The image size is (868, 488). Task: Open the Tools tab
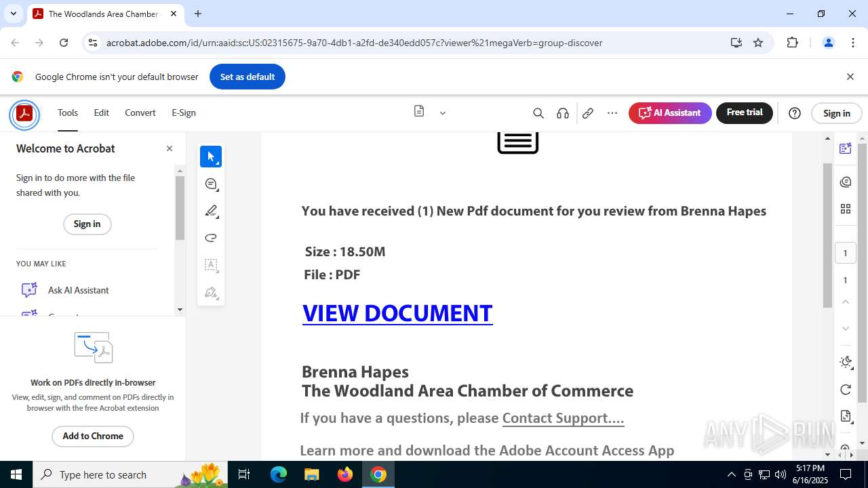[68, 113]
